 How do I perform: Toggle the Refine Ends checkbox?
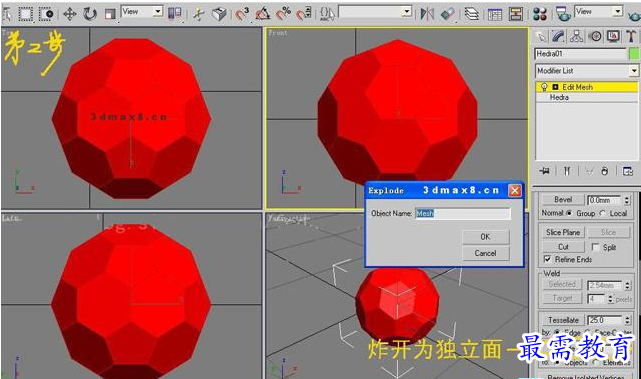(547, 259)
